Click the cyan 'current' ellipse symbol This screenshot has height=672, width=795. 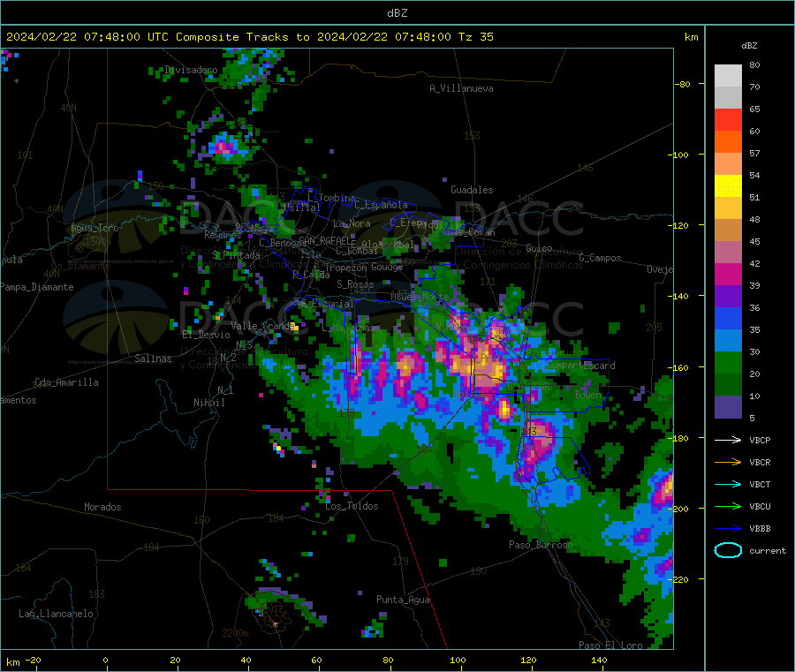click(x=728, y=550)
